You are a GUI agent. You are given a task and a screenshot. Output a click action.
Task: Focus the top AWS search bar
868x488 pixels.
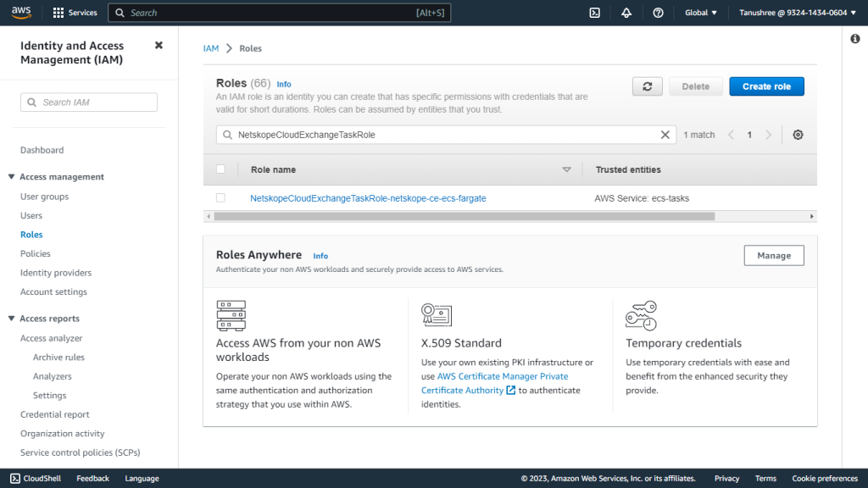click(279, 13)
